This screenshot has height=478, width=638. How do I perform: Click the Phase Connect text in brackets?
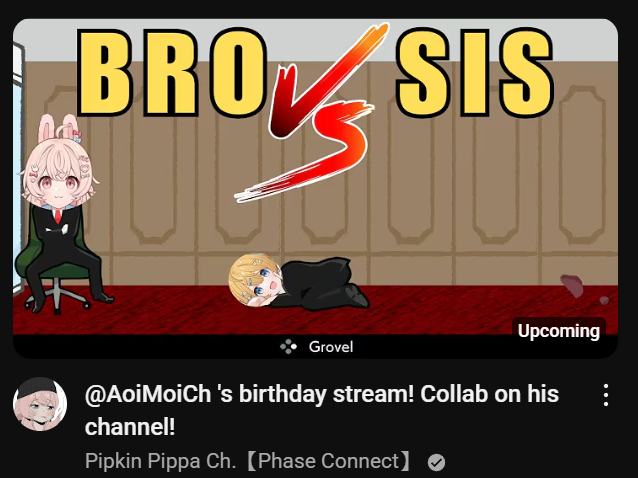(328, 461)
